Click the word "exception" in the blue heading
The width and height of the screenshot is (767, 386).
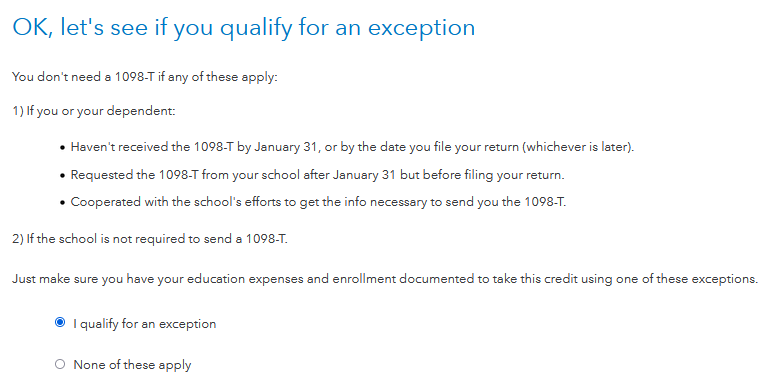click(x=421, y=28)
